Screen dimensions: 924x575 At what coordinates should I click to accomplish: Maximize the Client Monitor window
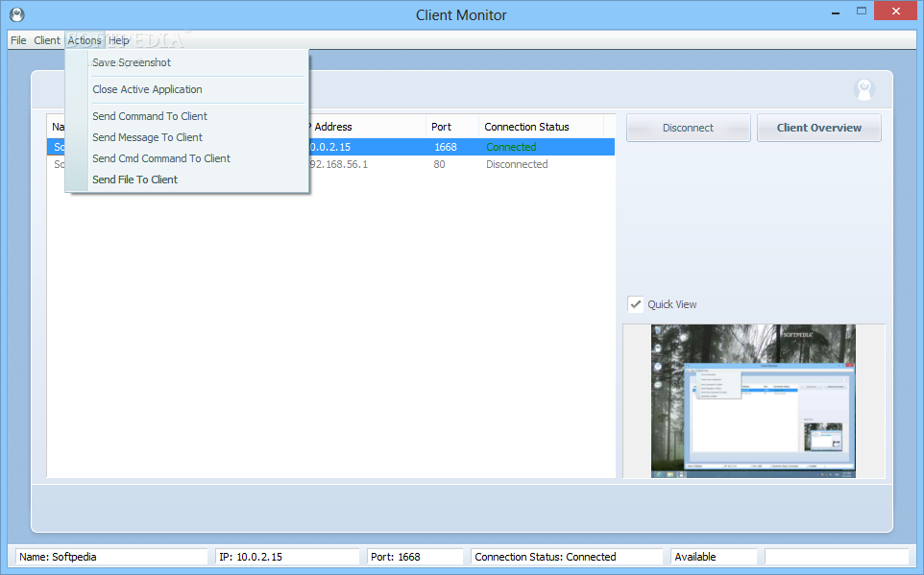(x=862, y=12)
